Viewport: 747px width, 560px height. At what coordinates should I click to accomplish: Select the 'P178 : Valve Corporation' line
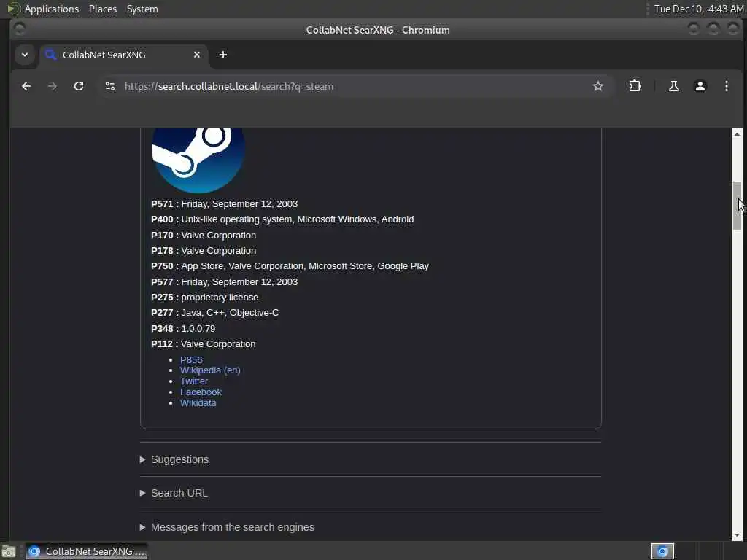204,251
